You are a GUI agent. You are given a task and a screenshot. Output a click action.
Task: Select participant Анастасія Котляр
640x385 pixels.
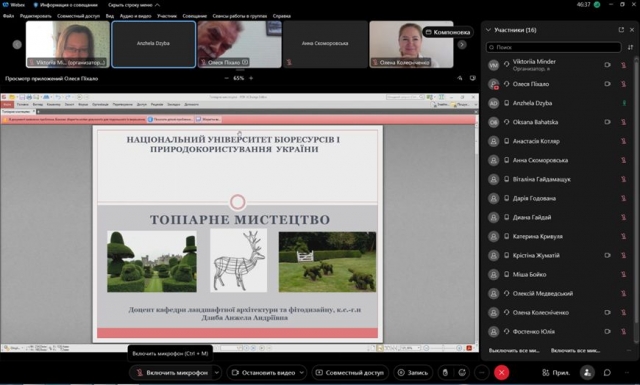tap(557, 141)
